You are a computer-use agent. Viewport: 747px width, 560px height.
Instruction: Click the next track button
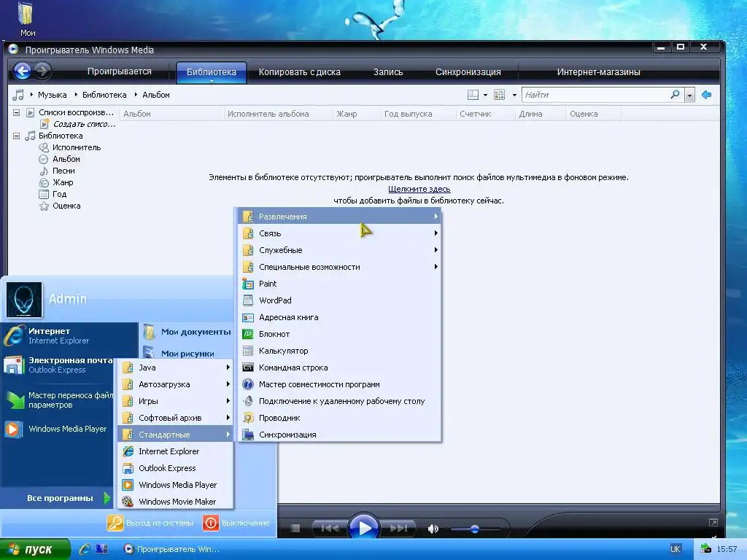pos(398,528)
